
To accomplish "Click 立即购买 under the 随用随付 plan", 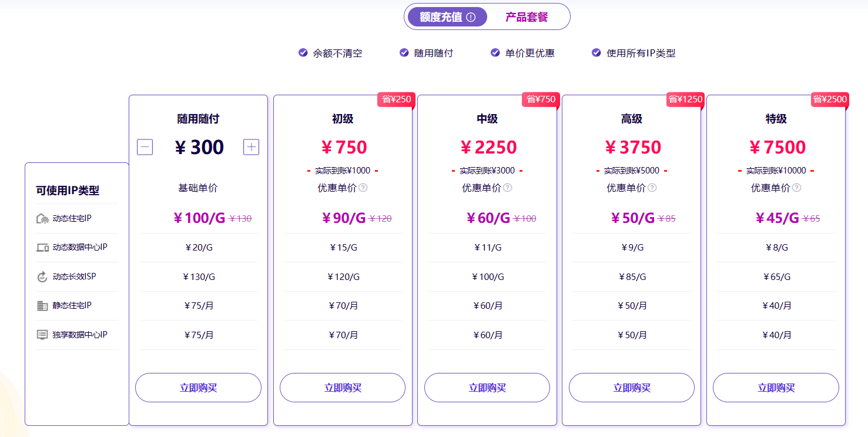I will tap(198, 388).
